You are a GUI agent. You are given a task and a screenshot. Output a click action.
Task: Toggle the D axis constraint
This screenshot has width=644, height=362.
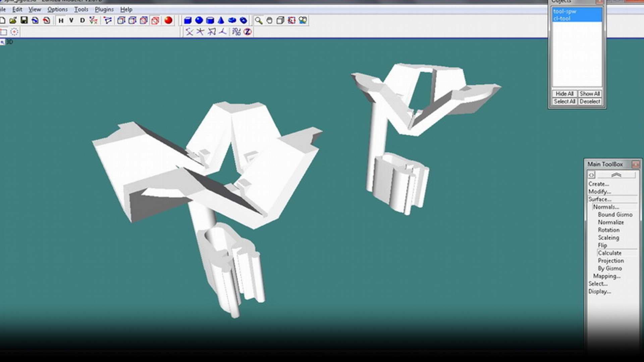(82, 20)
